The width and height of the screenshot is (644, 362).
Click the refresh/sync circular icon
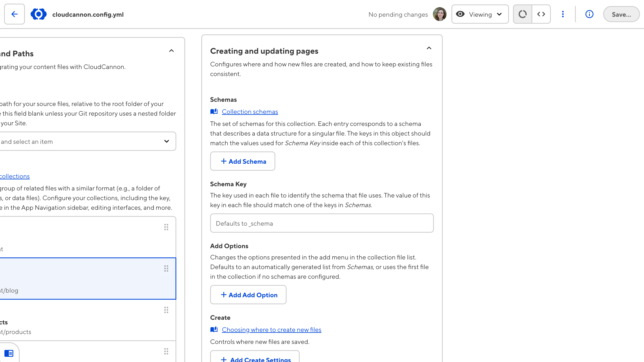coord(522,14)
